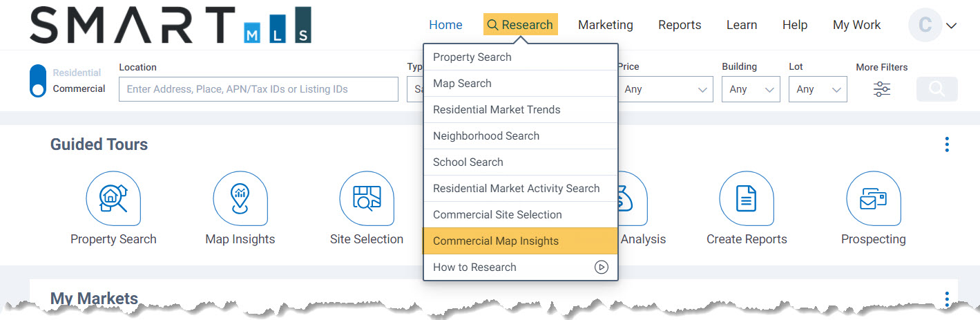The image size is (980, 320).
Task: Expand the Lot dropdown
Action: [x=818, y=89]
